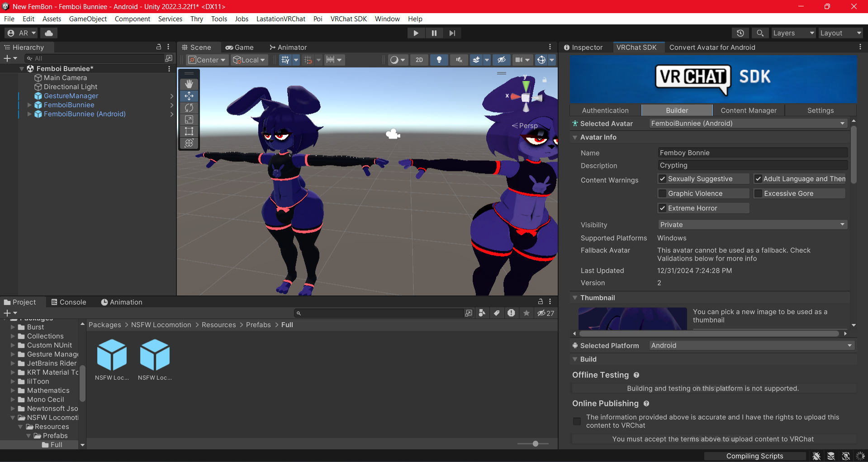Select the Scale tool in Scene

(x=189, y=119)
